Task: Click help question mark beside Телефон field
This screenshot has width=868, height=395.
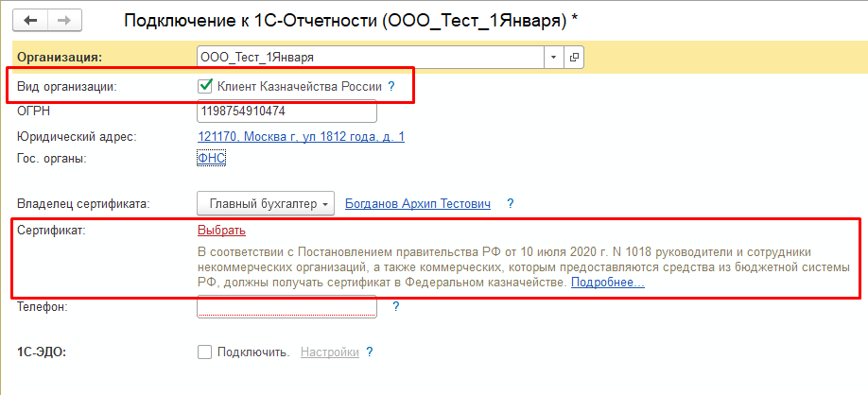Action: click(395, 307)
